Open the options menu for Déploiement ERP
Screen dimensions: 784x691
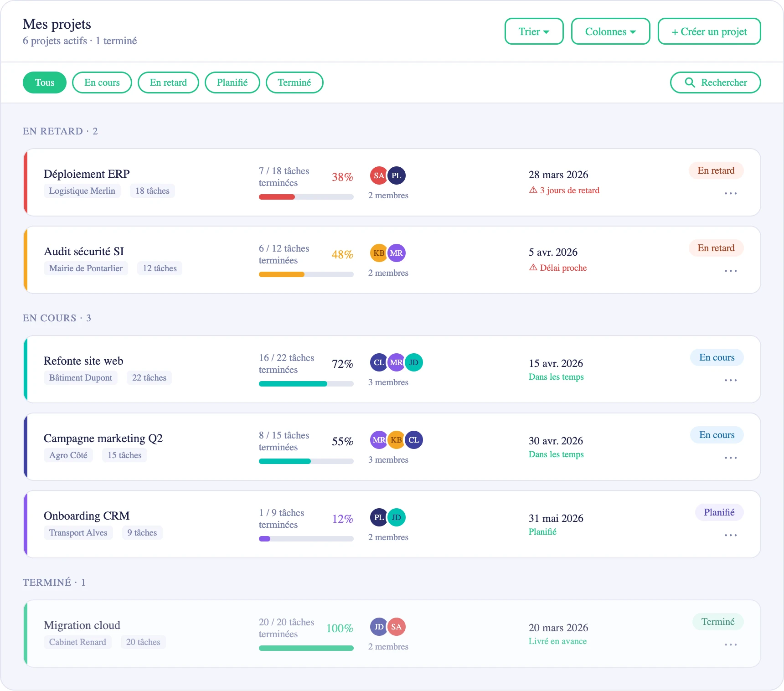coord(731,193)
